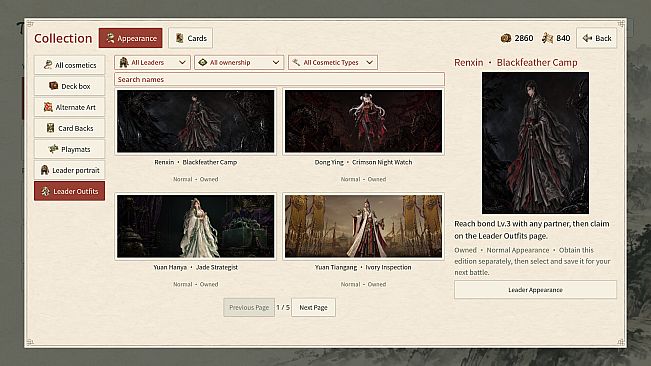Select Leader Outfits category
The image size is (651, 366).
pos(69,191)
